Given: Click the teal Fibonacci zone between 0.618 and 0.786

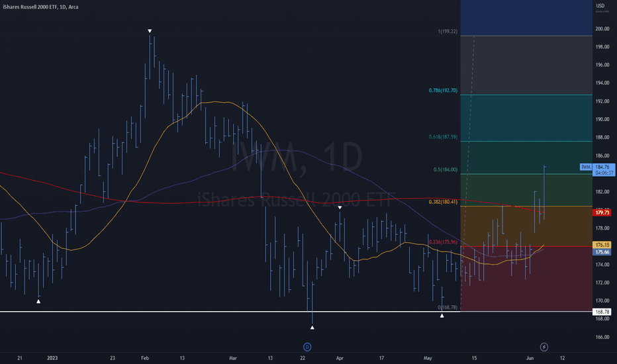Looking at the screenshot, I should [x=526, y=118].
